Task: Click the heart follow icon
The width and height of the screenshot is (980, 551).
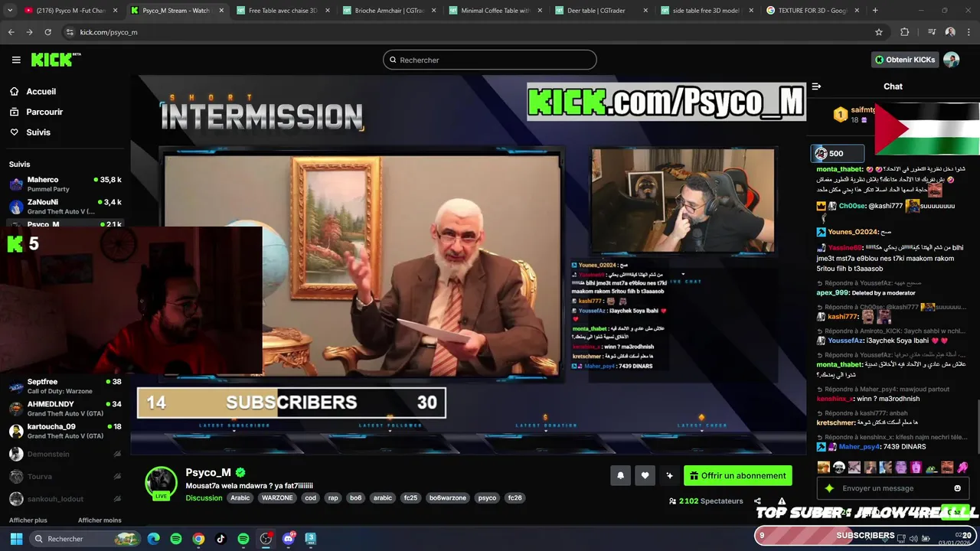Action: (x=645, y=475)
